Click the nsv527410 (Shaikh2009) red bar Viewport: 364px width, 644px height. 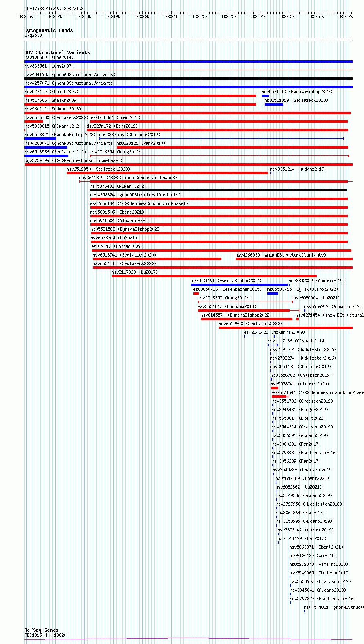coord(140,96)
